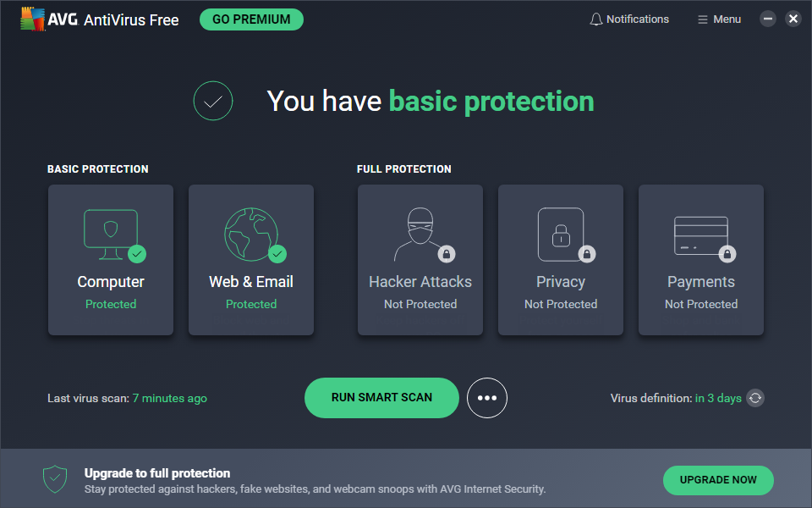Click the 'in 3 days' virus definition link

[718, 398]
